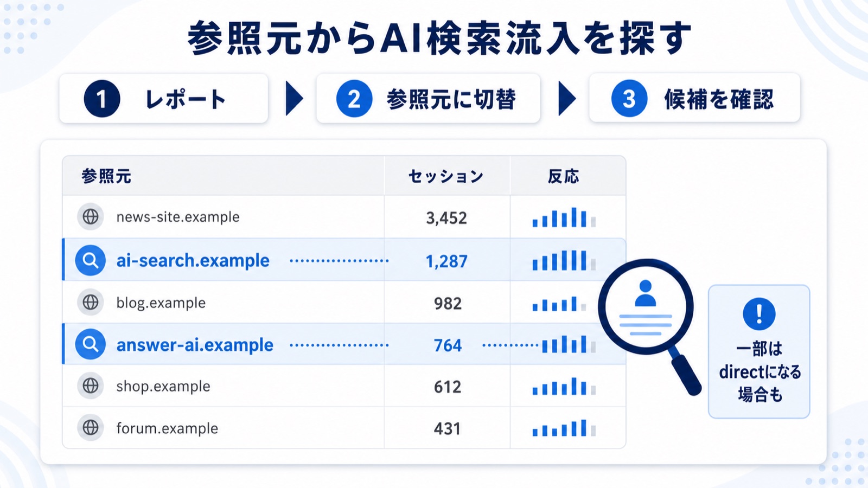The image size is (868, 488).
Task: Click the session value 1,287
Action: [446, 261]
